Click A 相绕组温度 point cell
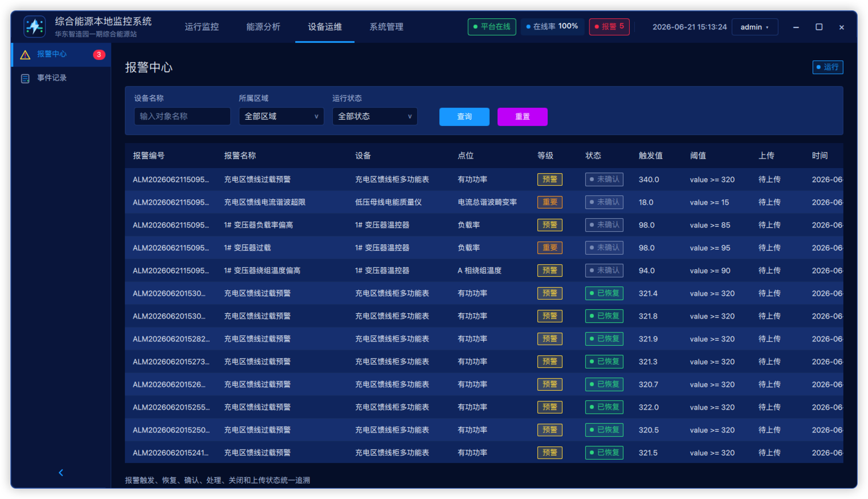 click(479, 271)
